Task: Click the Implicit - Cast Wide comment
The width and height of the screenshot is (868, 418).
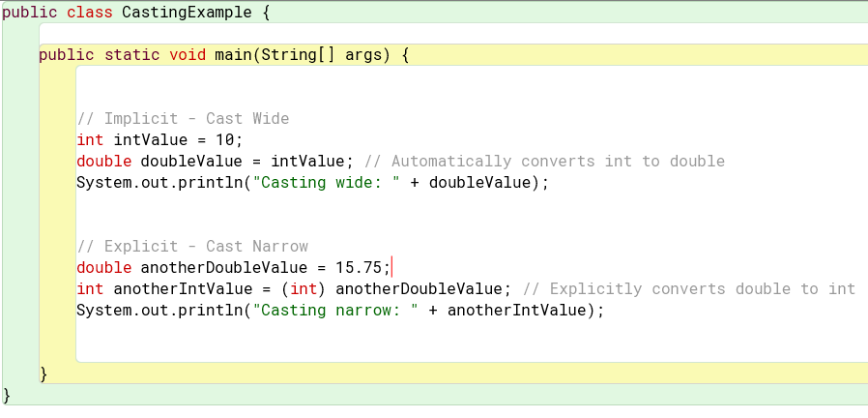Action: point(184,119)
